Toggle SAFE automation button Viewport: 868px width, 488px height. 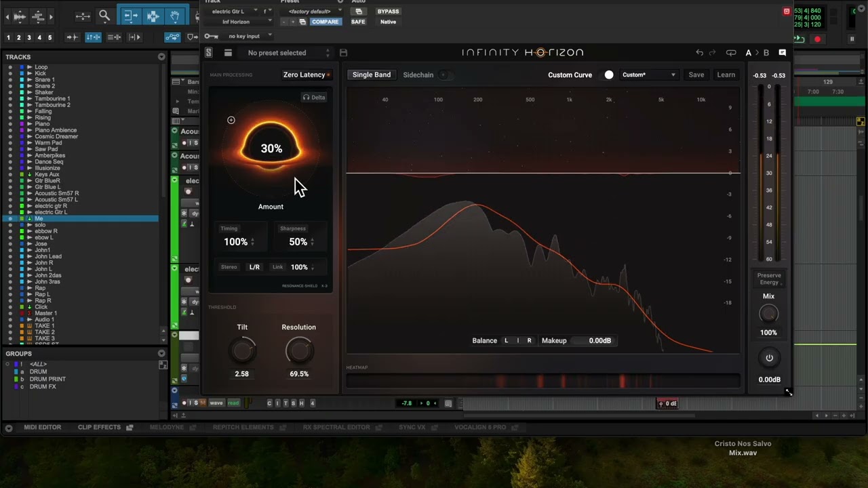coord(358,22)
